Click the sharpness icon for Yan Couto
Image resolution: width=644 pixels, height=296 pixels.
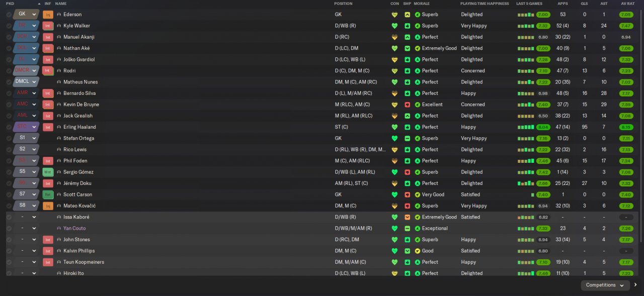407,228
